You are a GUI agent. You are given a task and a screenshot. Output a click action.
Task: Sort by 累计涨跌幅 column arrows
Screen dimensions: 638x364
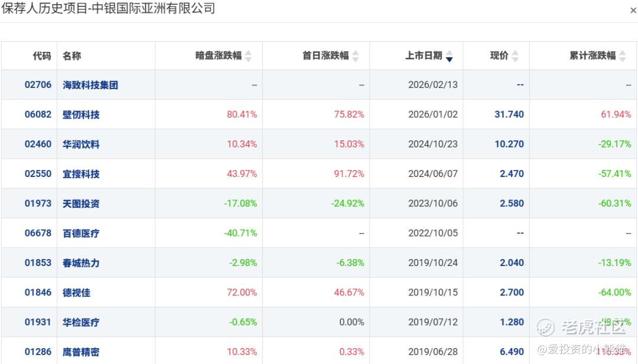[x=623, y=55]
